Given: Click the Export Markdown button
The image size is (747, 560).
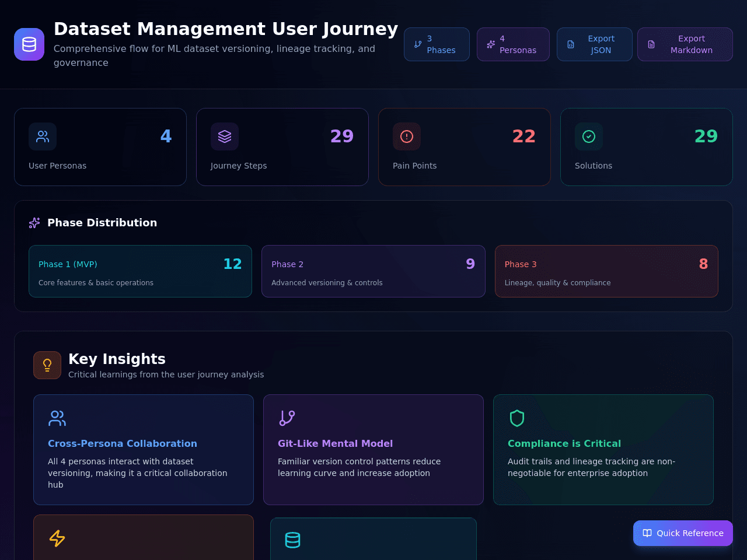Looking at the screenshot, I should (685, 44).
